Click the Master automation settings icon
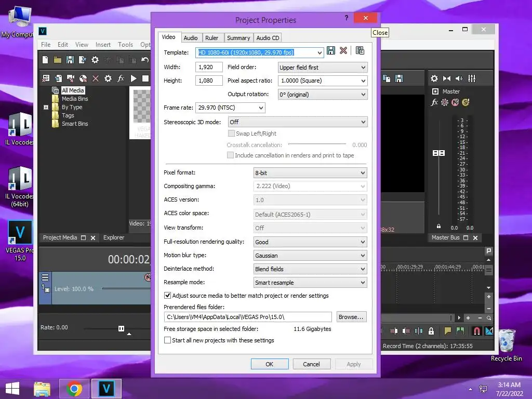This screenshot has width=532, height=399. (445, 102)
